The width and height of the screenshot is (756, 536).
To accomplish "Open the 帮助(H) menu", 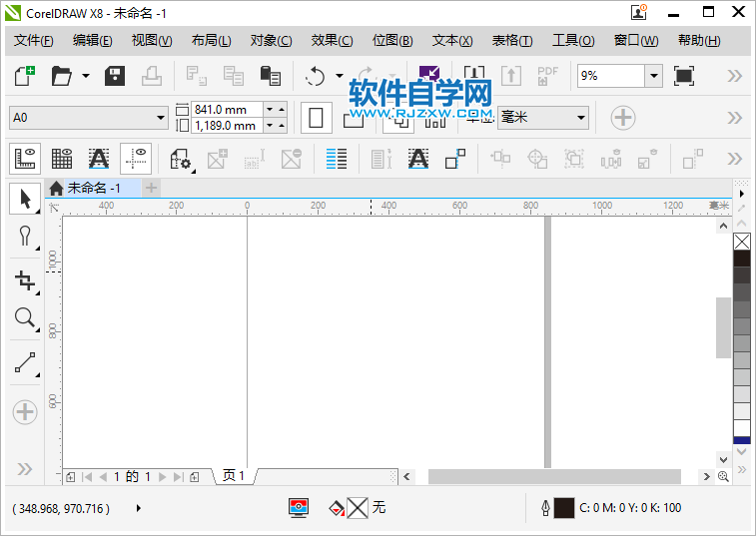I will [699, 41].
